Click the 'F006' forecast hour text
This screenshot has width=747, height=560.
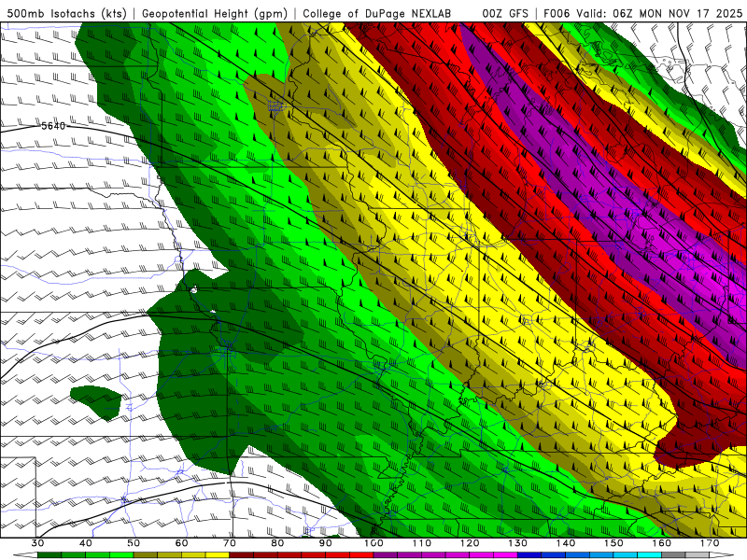pos(557,13)
